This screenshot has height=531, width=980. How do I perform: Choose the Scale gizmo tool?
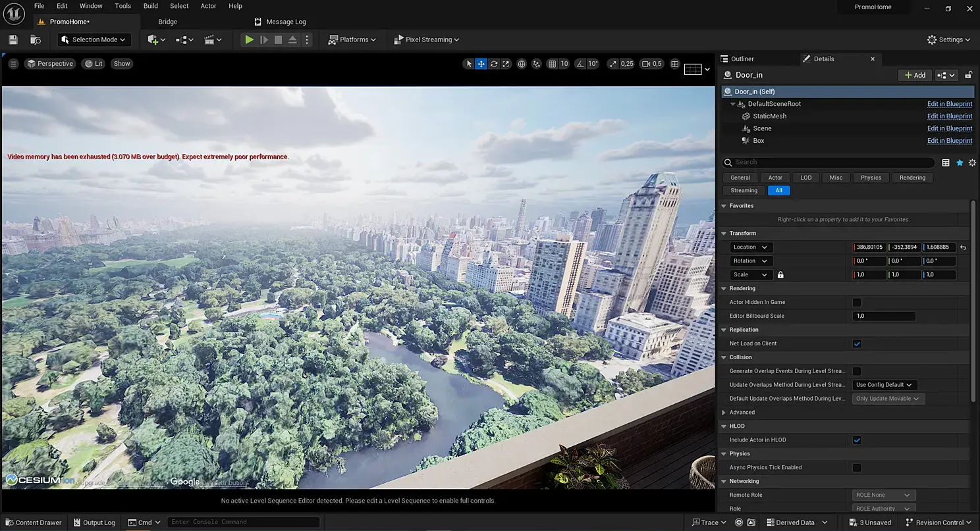point(506,64)
